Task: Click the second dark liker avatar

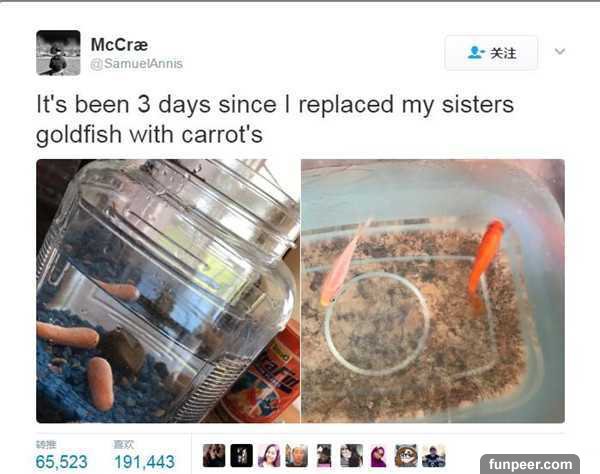Action: (241, 456)
